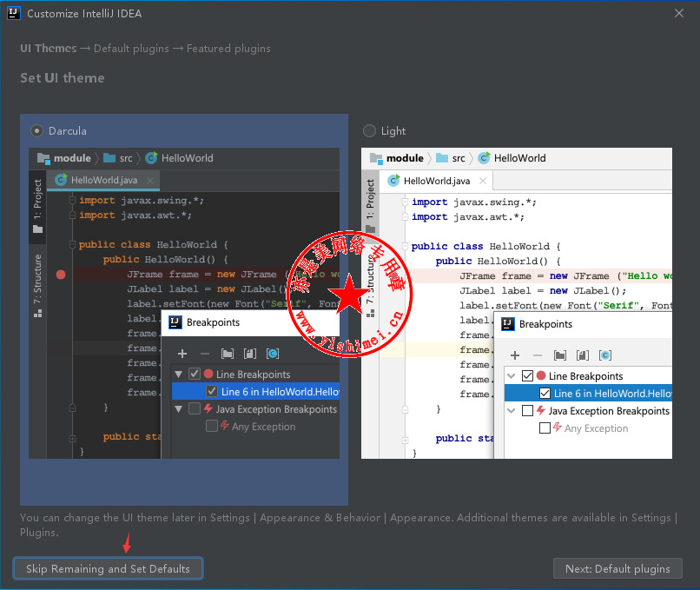Go to Next: Default plugins

(x=617, y=568)
